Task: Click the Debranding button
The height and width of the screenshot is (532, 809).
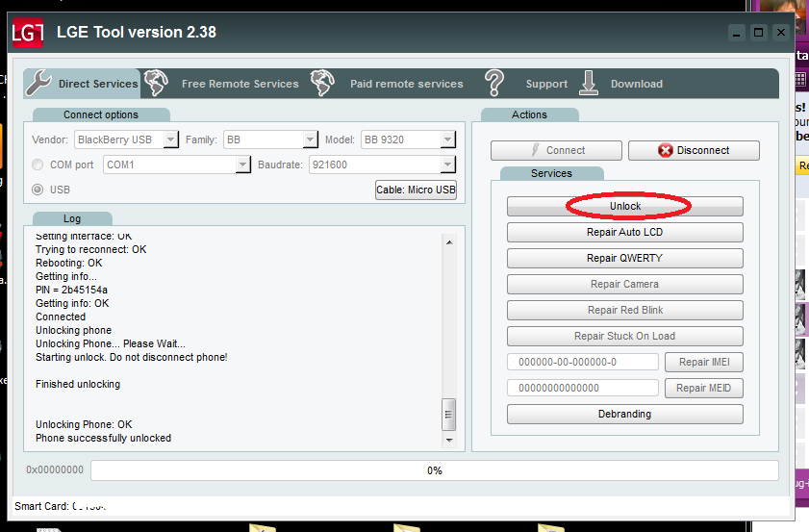Action: coord(625,414)
